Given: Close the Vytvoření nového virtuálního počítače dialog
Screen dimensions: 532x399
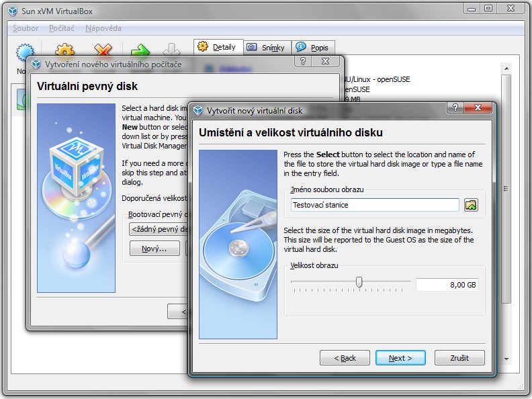Looking at the screenshot, I should click(325, 61).
